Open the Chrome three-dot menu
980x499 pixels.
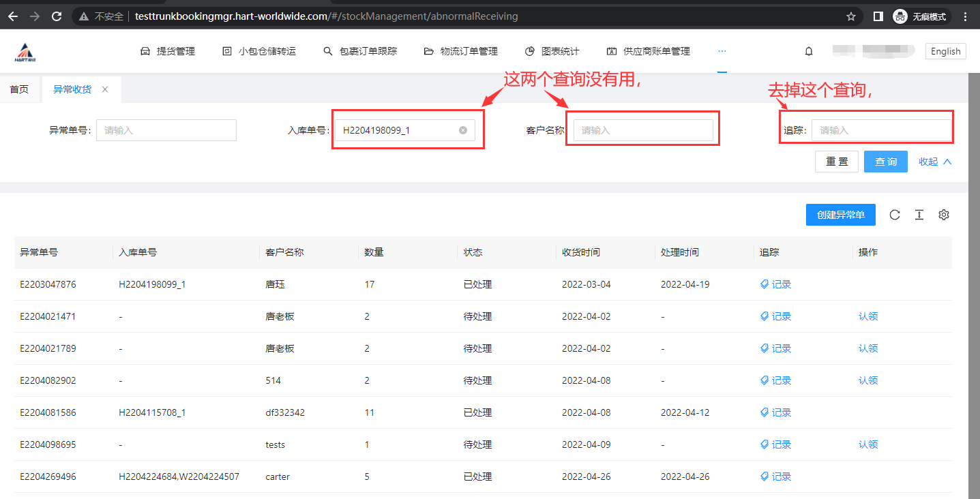coord(966,16)
